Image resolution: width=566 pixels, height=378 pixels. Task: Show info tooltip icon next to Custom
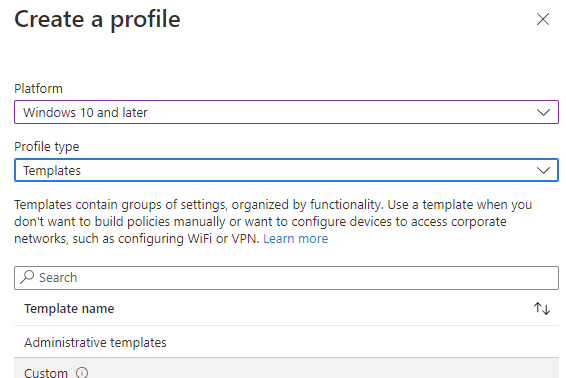tap(82, 372)
